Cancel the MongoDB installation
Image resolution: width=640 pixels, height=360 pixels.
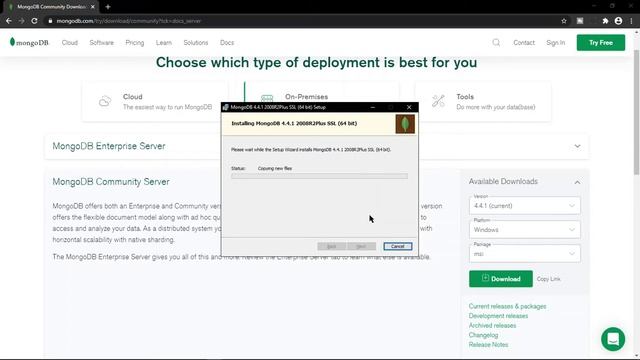[398, 246]
